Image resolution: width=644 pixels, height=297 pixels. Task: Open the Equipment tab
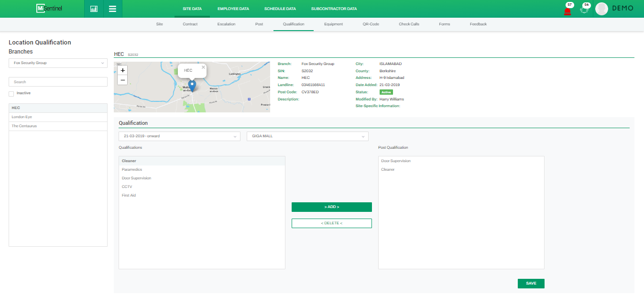pos(333,24)
